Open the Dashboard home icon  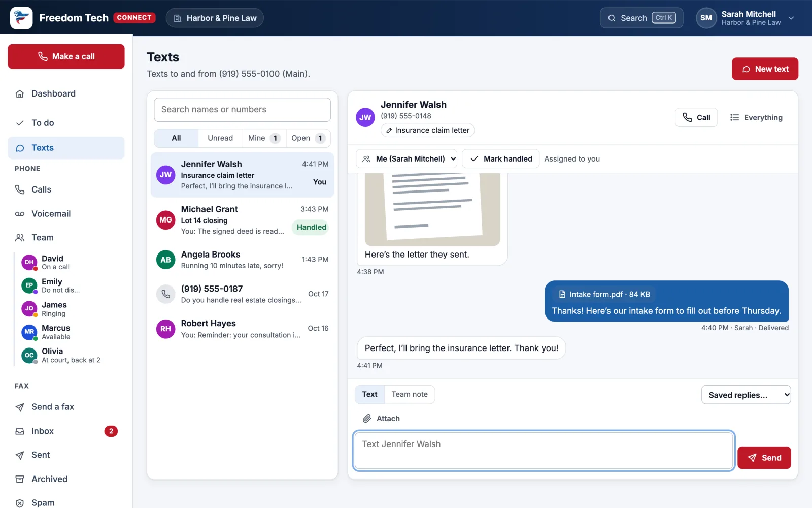coord(20,93)
